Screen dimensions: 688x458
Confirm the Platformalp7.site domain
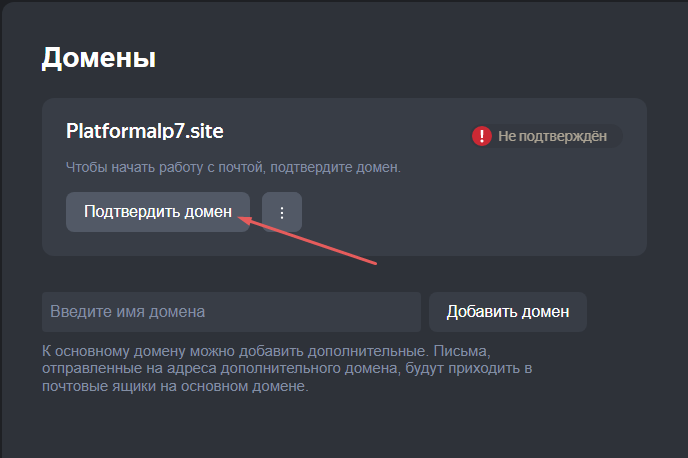pos(158,212)
